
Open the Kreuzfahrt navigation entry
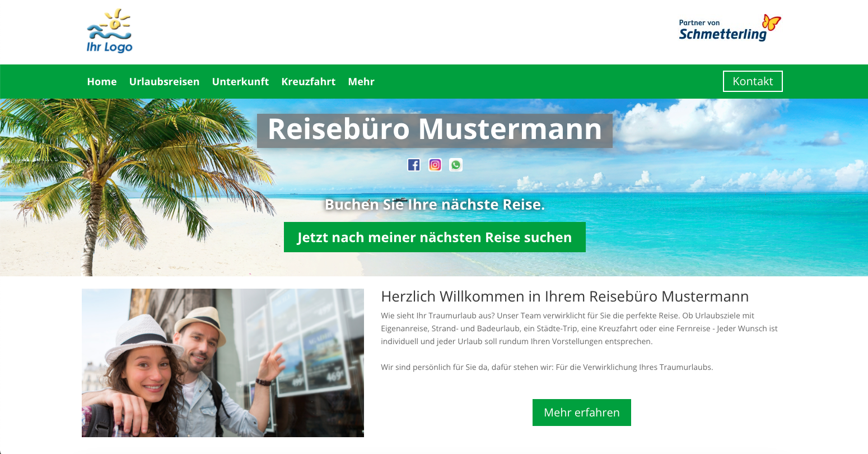(309, 82)
